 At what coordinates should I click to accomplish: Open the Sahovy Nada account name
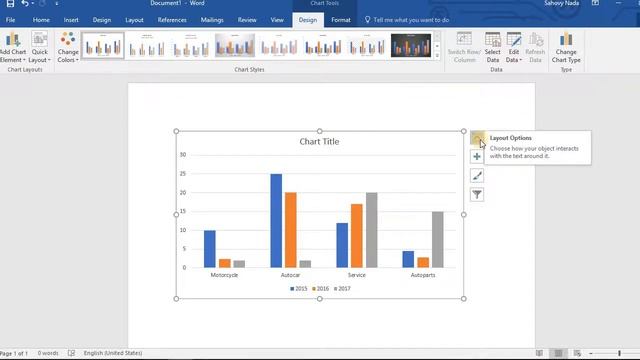click(x=562, y=3)
